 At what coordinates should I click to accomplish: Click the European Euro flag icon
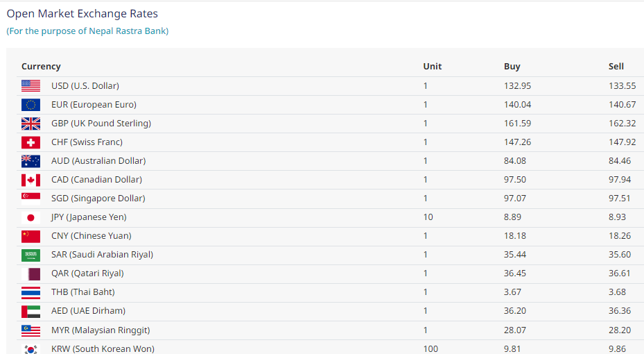[31, 105]
